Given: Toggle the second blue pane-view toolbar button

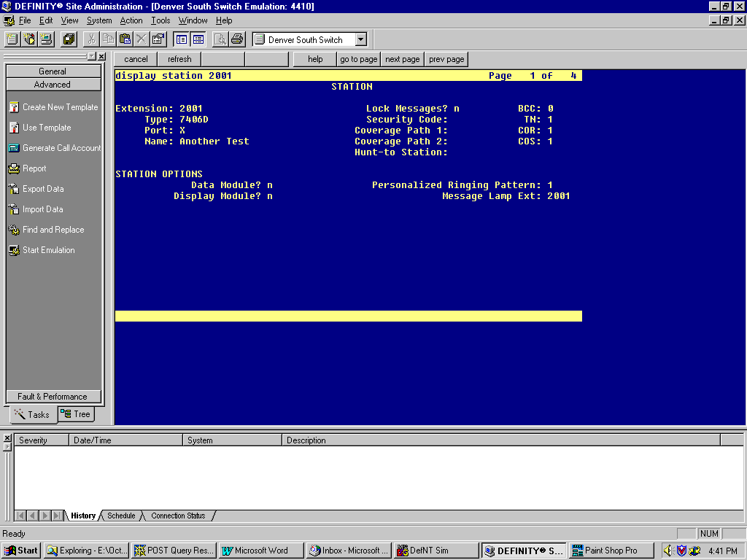Looking at the screenshot, I should click(198, 39).
